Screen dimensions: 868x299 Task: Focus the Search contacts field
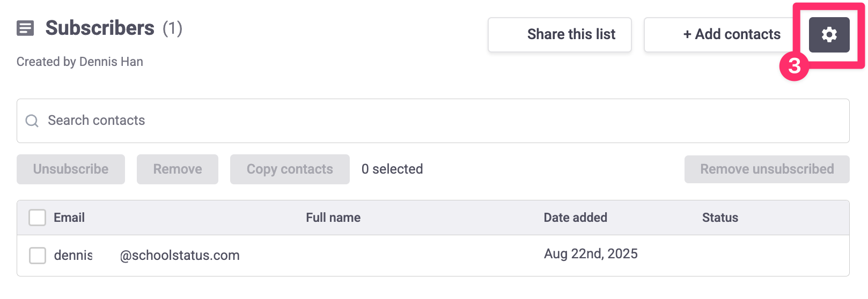tap(433, 121)
